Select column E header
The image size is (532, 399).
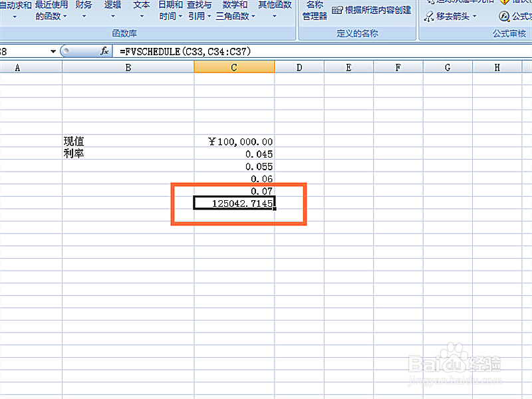(348, 67)
